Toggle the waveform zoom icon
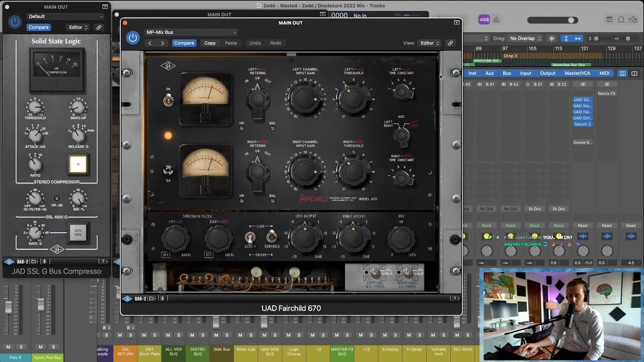The height and width of the screenshot is (362, 644). tap(552, 38)
